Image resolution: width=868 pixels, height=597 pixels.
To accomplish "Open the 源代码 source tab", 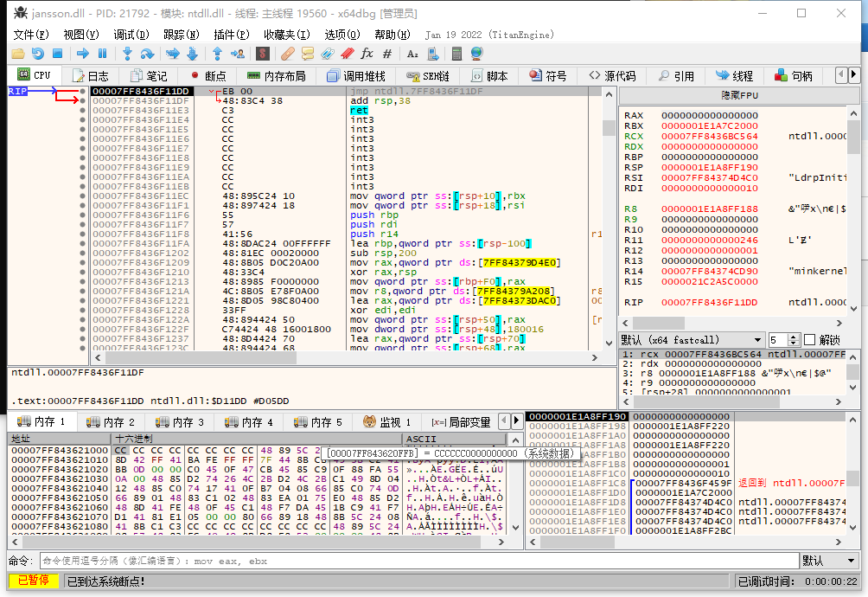I will tap(612, 76).
